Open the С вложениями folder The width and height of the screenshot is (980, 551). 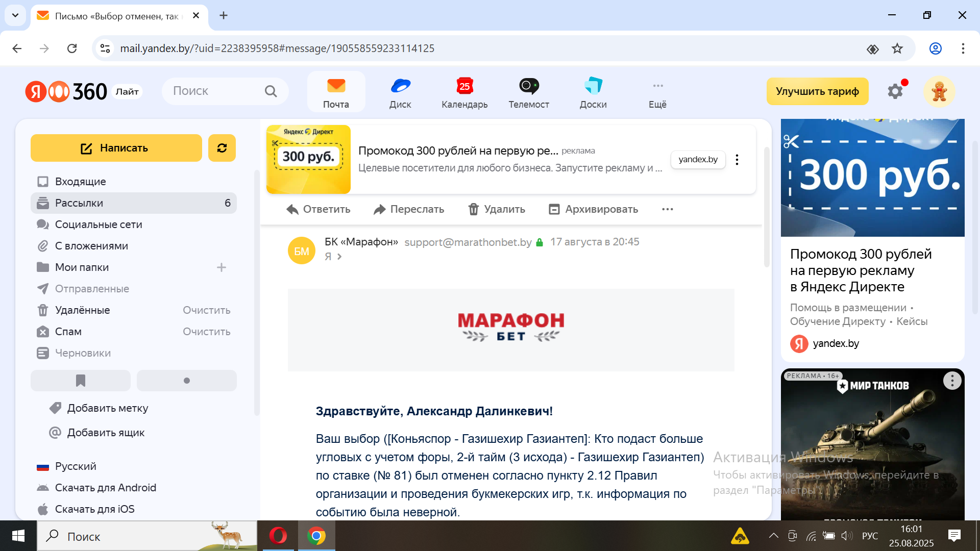click(134, 246)
